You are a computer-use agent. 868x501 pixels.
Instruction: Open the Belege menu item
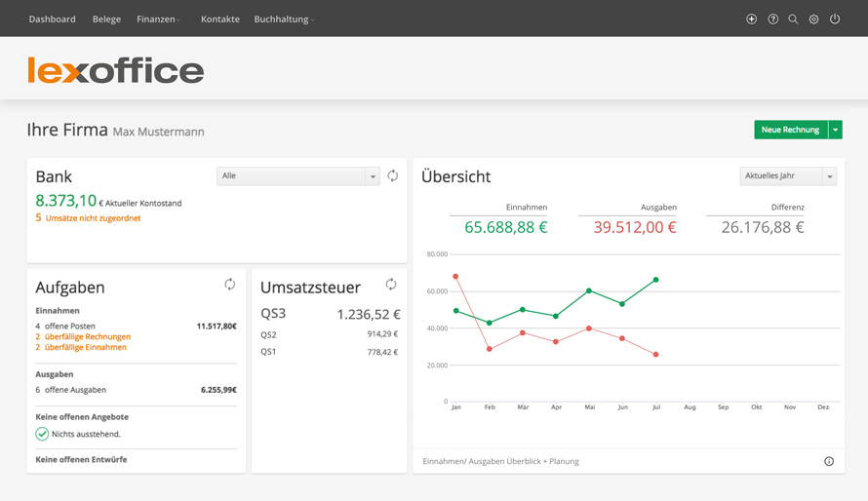(x=106, y=19)
